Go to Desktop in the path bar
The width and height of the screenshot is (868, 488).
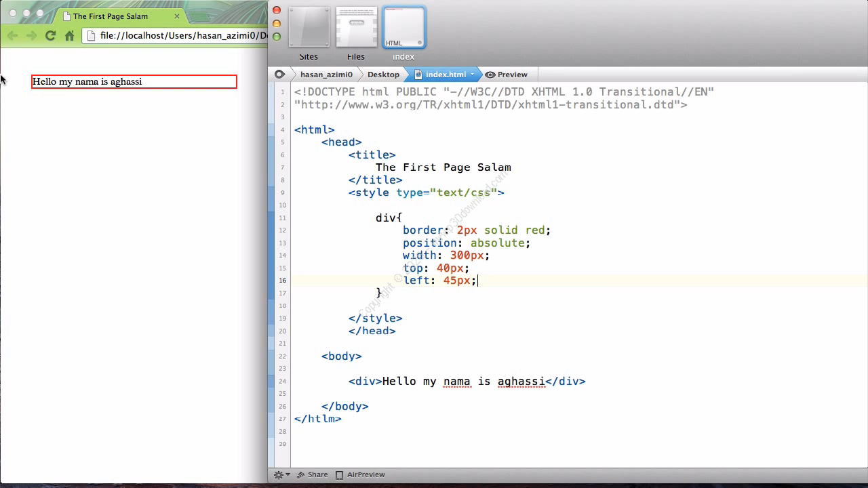click(x=383, y=75)
